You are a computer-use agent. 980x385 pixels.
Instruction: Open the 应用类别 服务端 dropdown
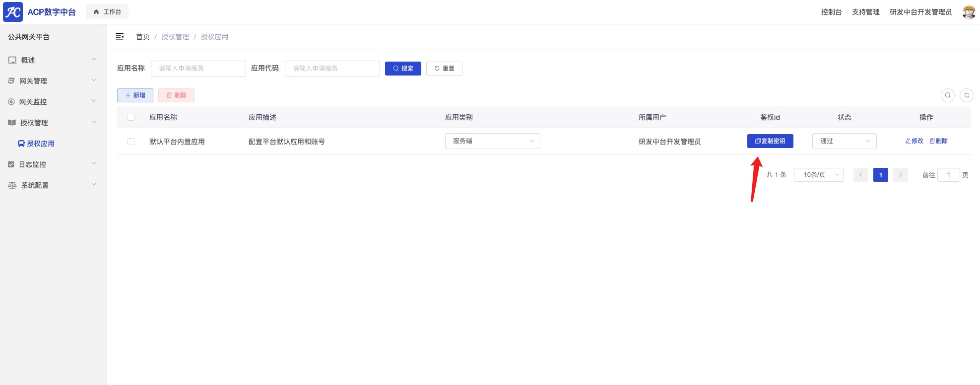point(492,141)
